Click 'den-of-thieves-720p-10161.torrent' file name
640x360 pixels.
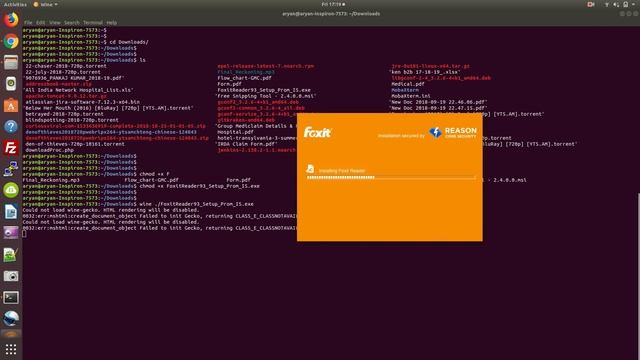(x=75, y=144)
